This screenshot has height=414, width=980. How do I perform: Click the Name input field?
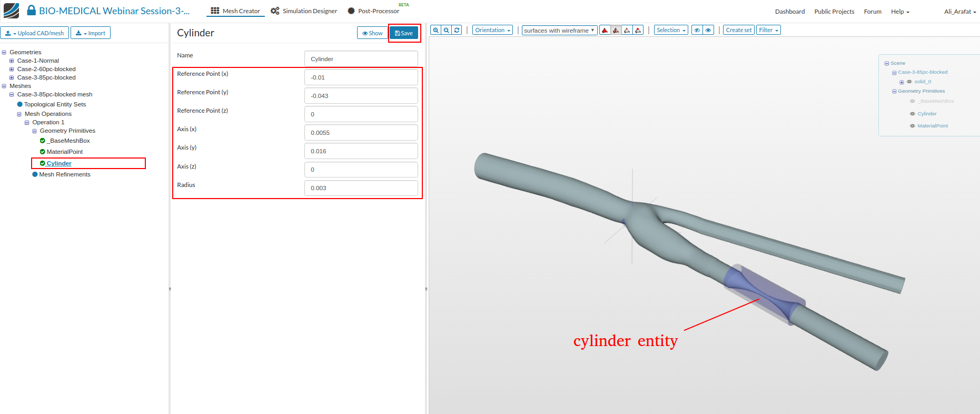pyautogui.click(x=361, y=59)
